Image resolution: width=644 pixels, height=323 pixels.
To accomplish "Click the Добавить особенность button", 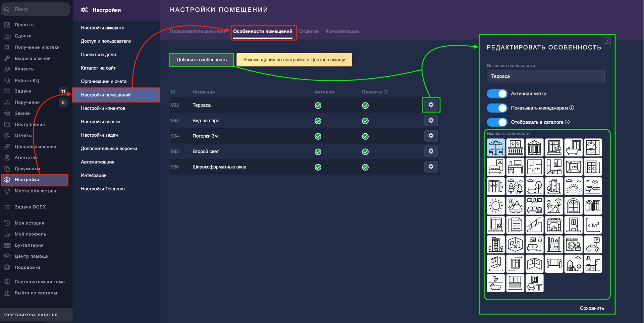I will [x=202, y=60].
